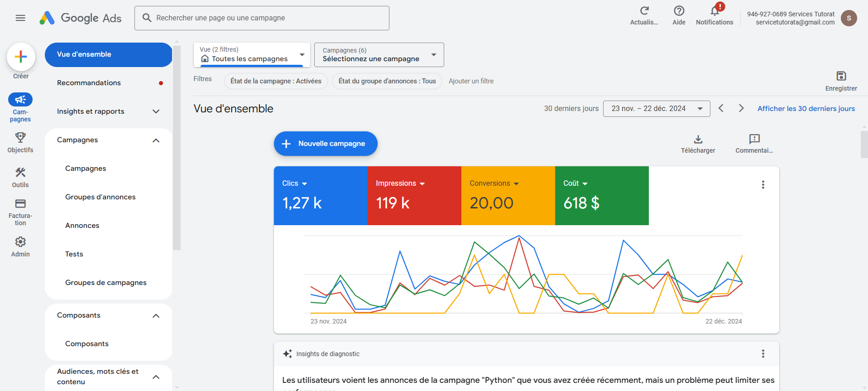The image size is (868, 391).
Task: Open the Admin gear icon
Action: pos(20,242)
